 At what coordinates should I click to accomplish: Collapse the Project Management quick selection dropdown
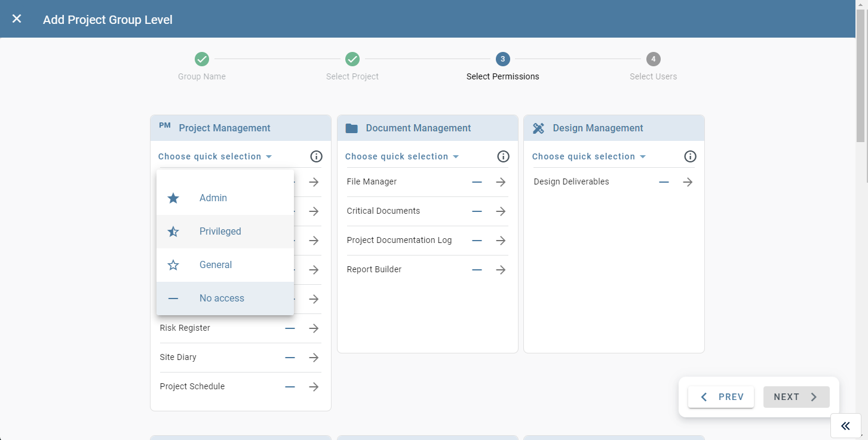tap(215, 156)
